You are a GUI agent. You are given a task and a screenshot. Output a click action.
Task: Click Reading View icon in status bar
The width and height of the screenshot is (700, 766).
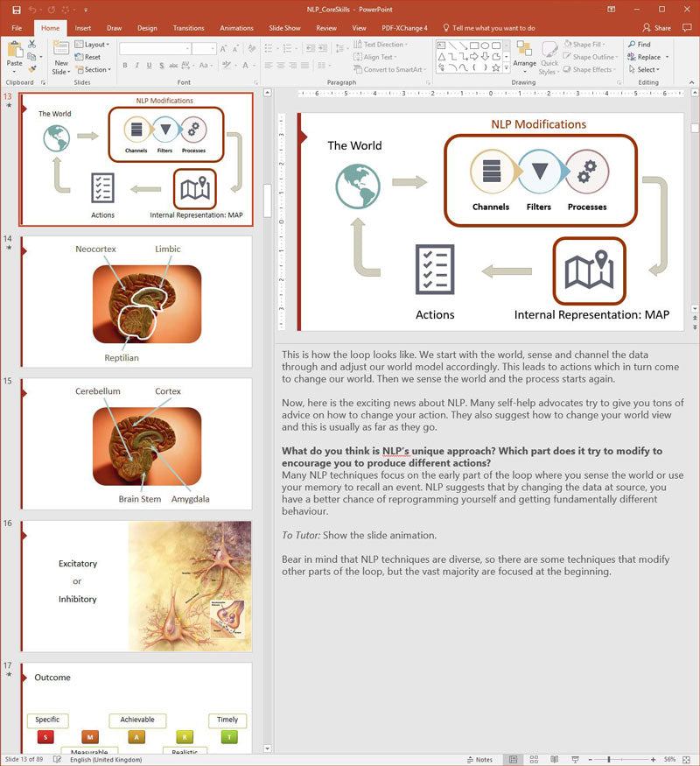(555, 760)
